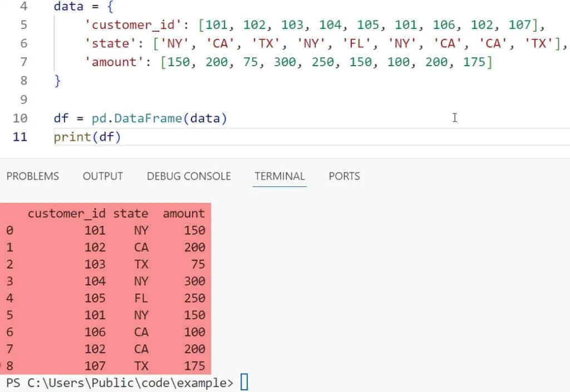This screenshot has width=570, height=392.
Task: Open the OUTPUT panel tab
Action: pos(102,176)
